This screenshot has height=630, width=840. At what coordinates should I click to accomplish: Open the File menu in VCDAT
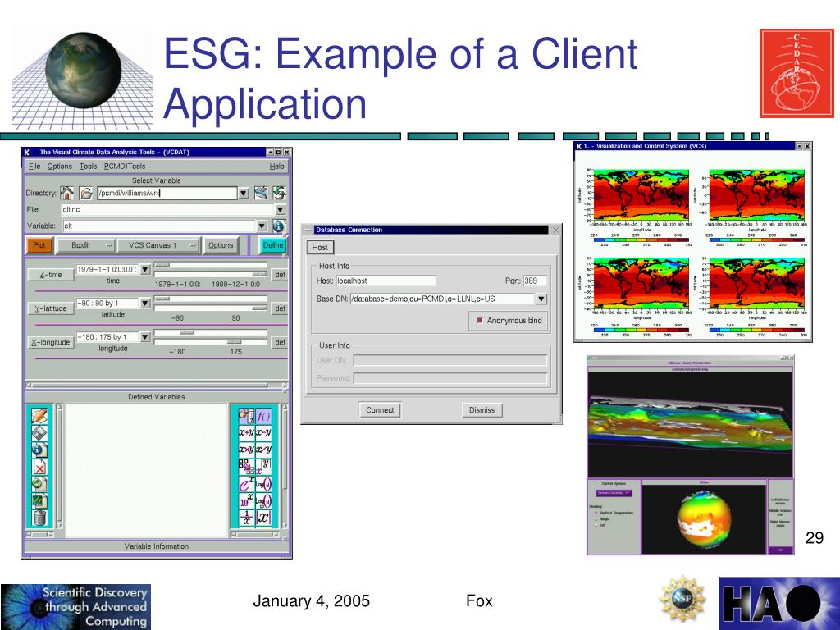[x=34, y=166]
